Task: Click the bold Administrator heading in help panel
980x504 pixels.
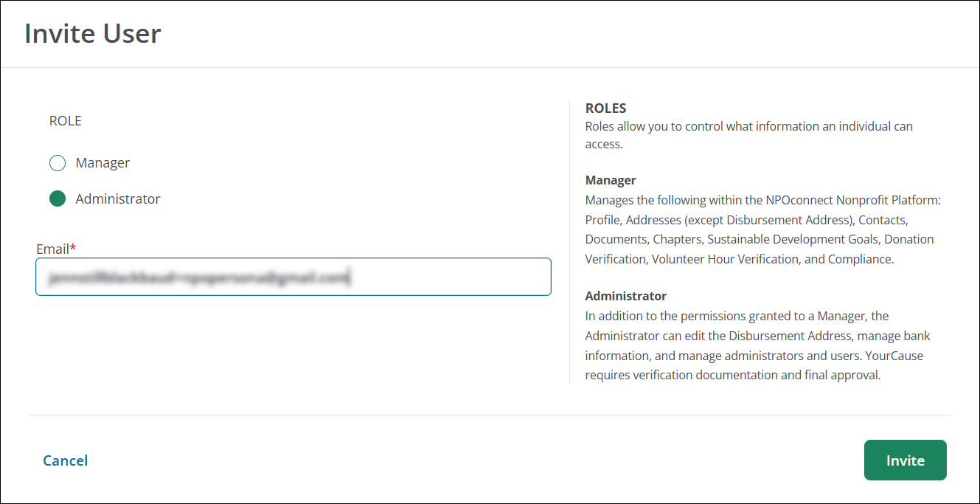Action: click(625, 296)
